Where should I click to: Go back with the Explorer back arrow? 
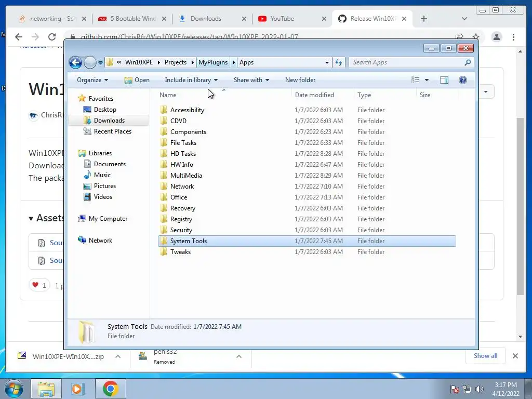pos(75,62)
